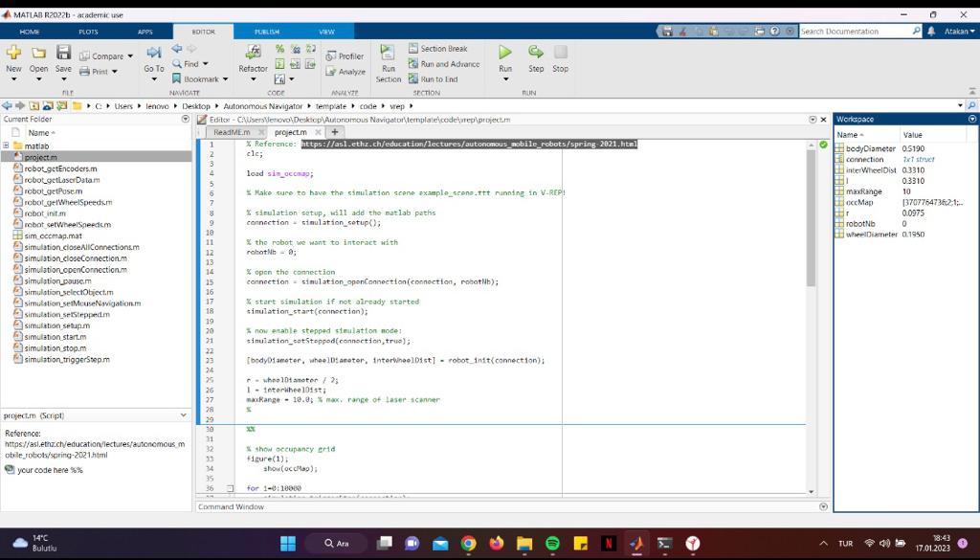Screen dimensions: 980x560
Task: Insert a Section Break
Action: 437,49
